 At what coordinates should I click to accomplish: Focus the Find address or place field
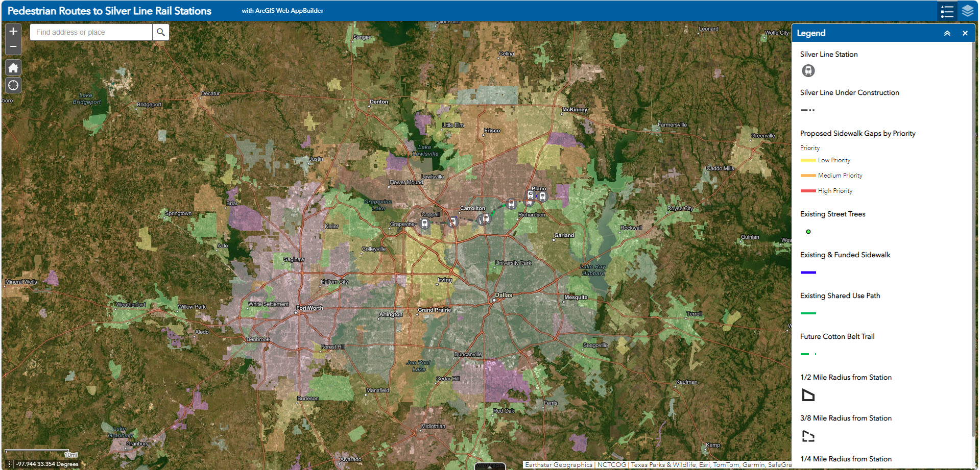pos(91,32)
